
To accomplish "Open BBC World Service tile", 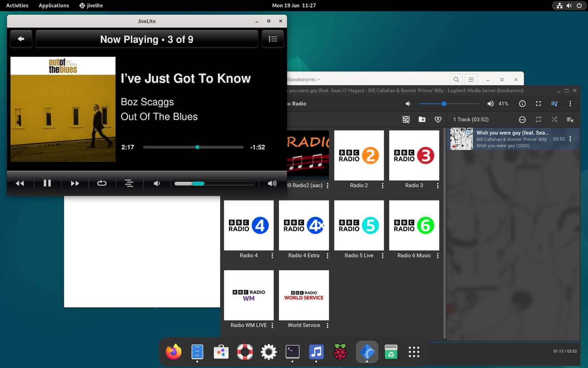I will click(x=304, y=295).
